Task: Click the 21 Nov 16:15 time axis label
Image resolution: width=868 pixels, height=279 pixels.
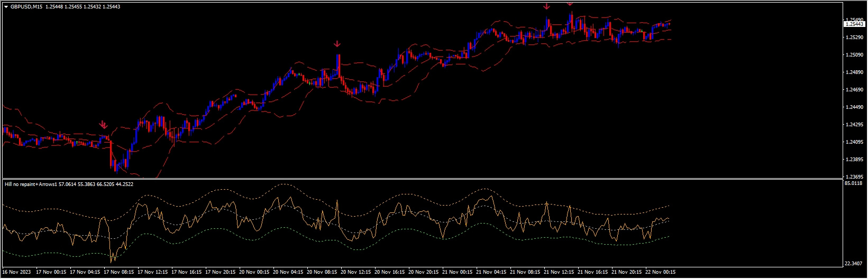Action: (x=593, y=272)
